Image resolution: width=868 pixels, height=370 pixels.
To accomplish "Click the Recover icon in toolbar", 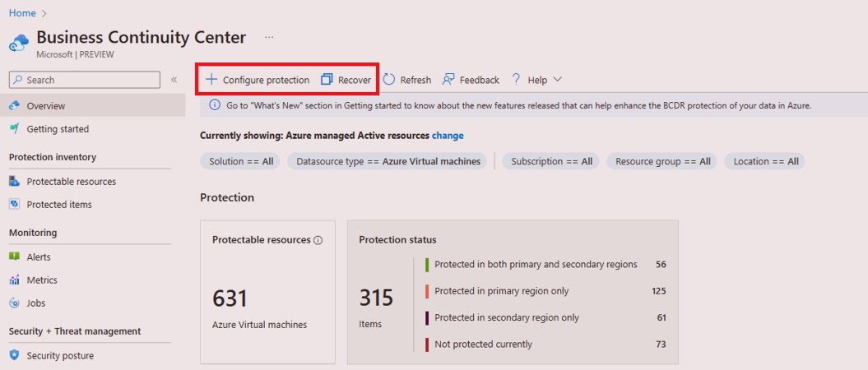I will [x=327, y=80].
